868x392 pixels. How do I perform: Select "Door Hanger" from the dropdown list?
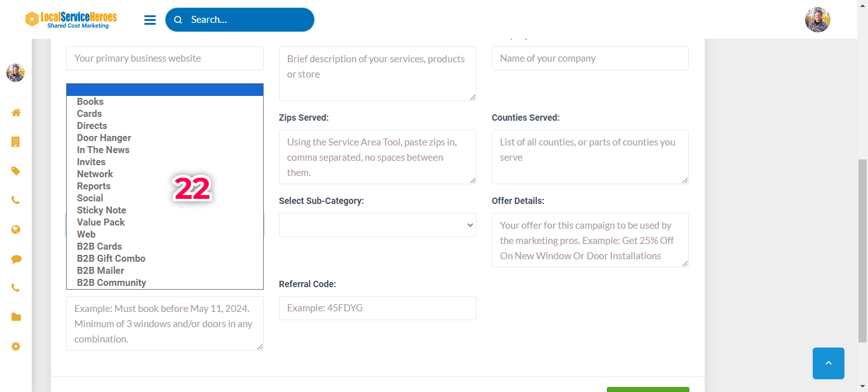coord(104,138)
